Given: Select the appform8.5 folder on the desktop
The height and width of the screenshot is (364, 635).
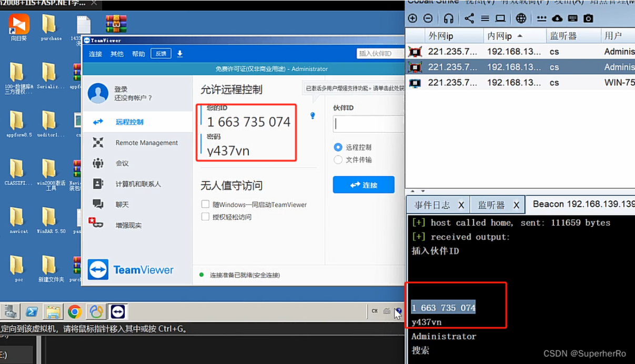Looking at the screenshot, I should click(x=18, y=124).
